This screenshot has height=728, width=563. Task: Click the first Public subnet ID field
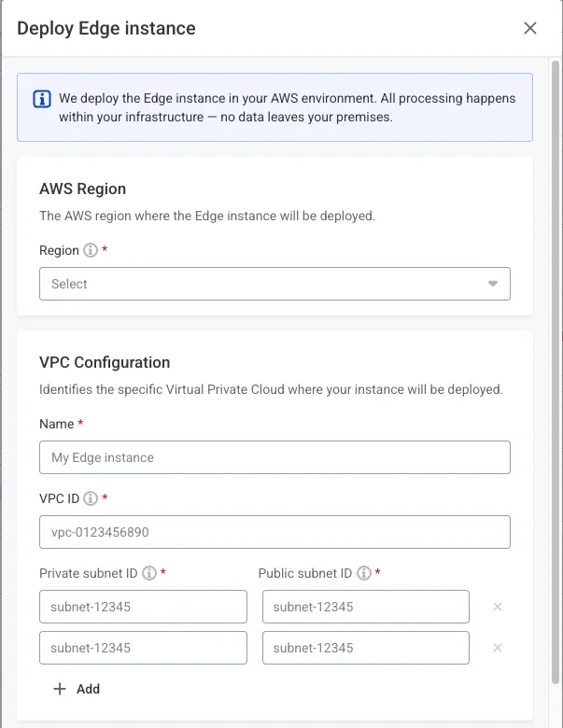pyautogui.click(x=366, y=607)
